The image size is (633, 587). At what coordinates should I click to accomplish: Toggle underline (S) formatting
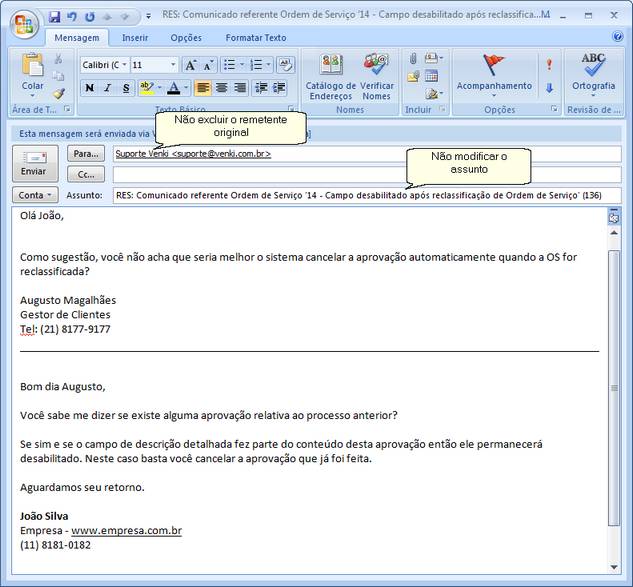(x=126, y=88)
